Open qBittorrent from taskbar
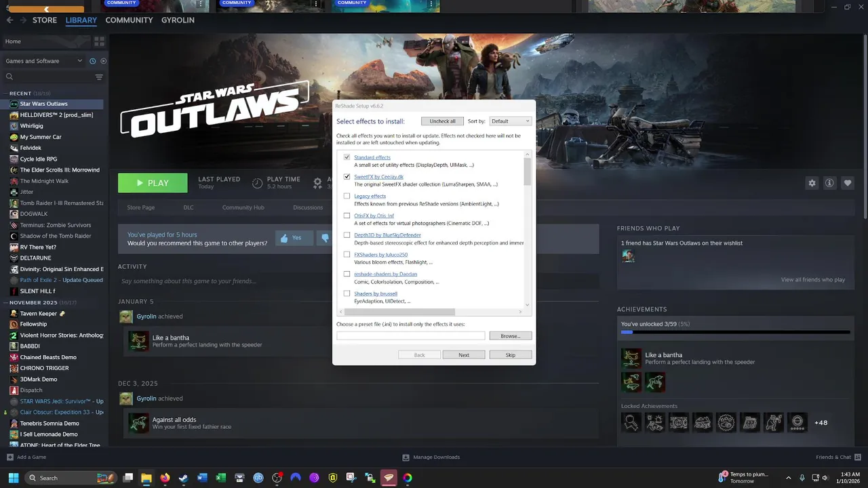 click(258, 478)
